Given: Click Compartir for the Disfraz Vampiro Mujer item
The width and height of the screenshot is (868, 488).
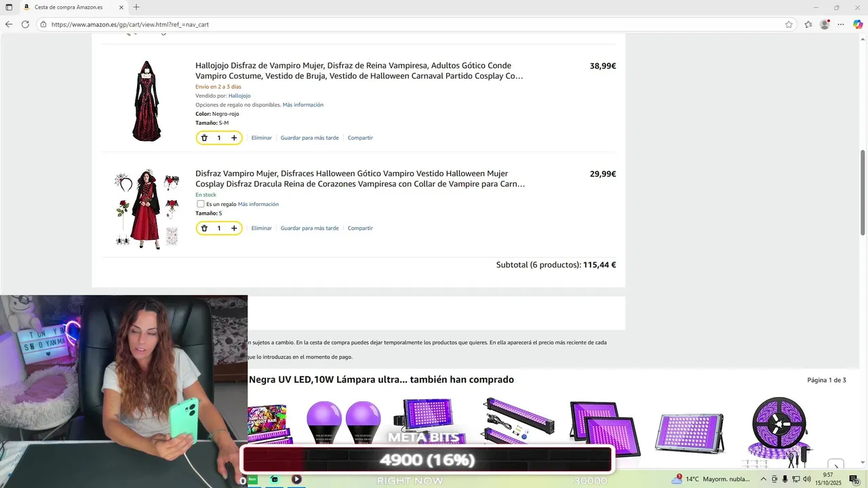Looking at the screenshot, I should click(x=360, y=228).
